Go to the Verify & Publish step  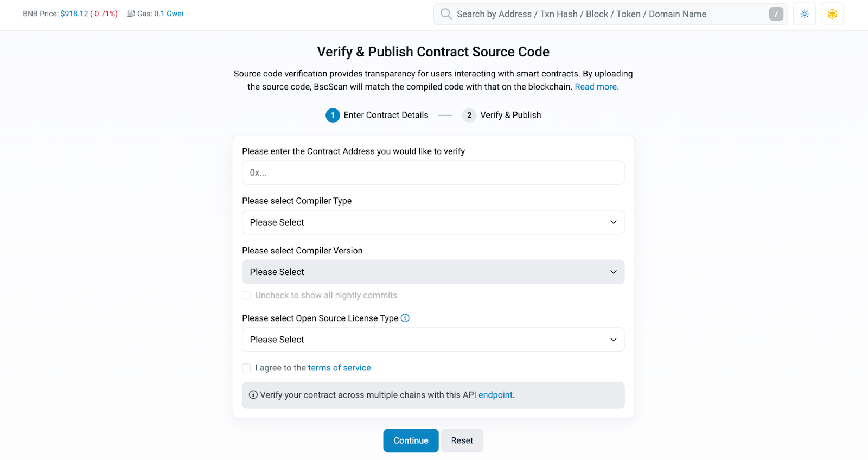[x=510, y=115]
